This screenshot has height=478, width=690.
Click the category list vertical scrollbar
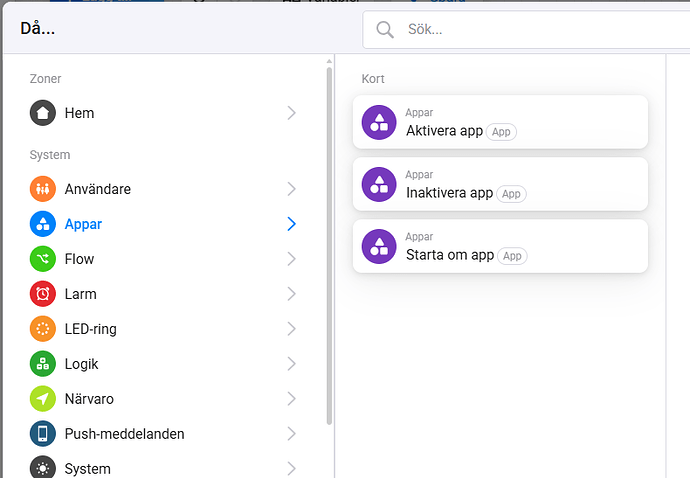(329, 250)
